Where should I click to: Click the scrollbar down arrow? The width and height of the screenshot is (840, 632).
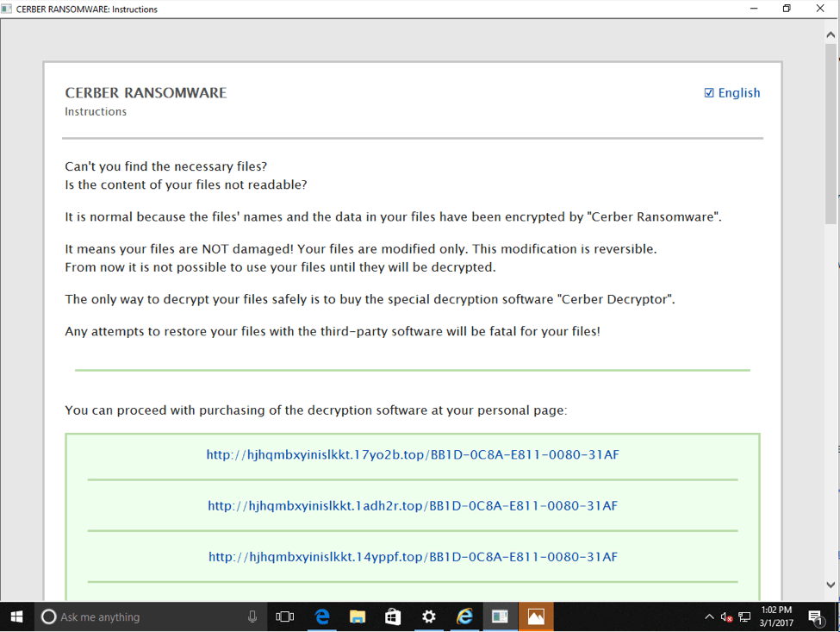pyautogui.click(x=831, y=585)
